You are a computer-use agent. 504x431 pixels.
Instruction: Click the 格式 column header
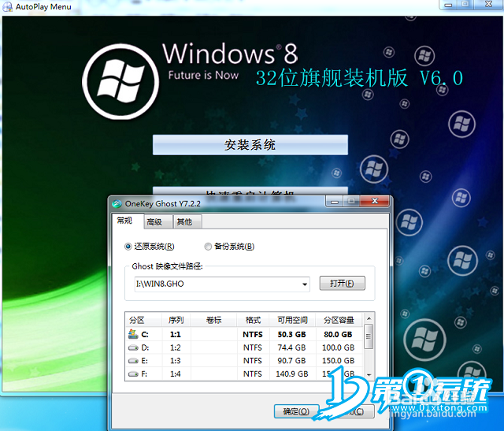tap(253, 320)
